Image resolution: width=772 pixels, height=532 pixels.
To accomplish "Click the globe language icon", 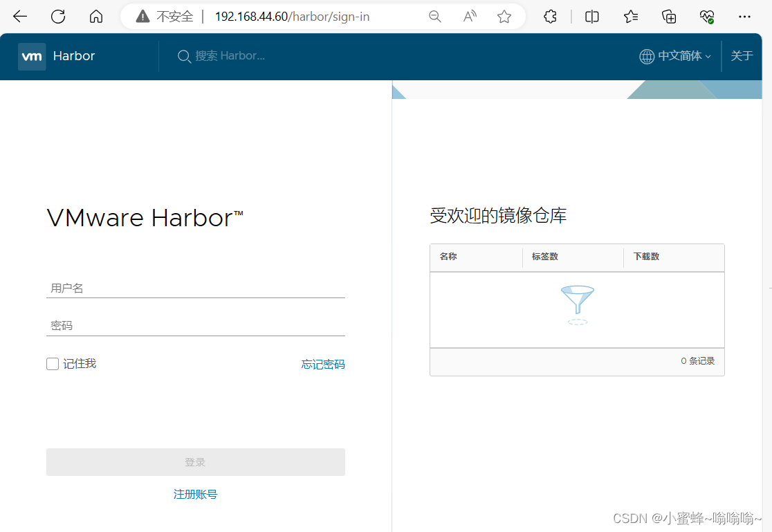I will point(647,57).
